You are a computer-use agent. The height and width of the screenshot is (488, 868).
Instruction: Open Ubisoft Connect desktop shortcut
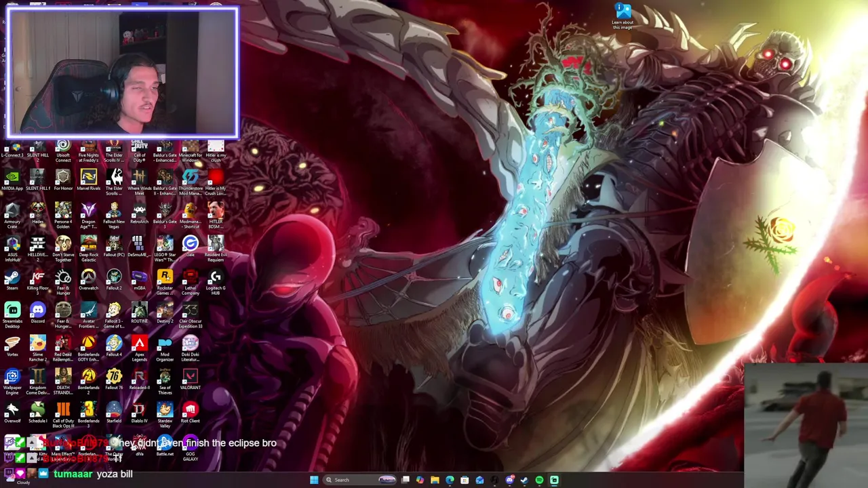63,150
